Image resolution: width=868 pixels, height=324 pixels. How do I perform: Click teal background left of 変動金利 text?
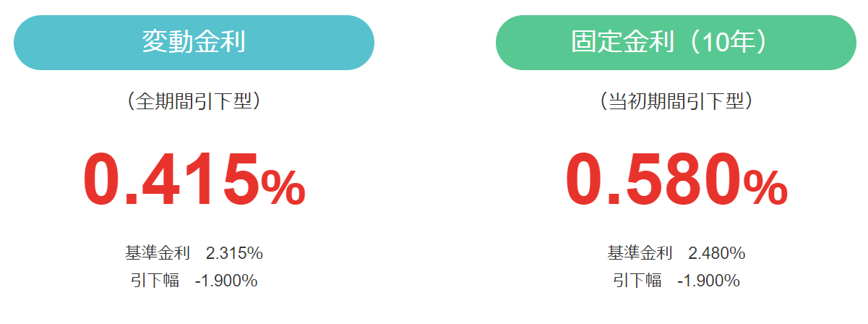80,43
